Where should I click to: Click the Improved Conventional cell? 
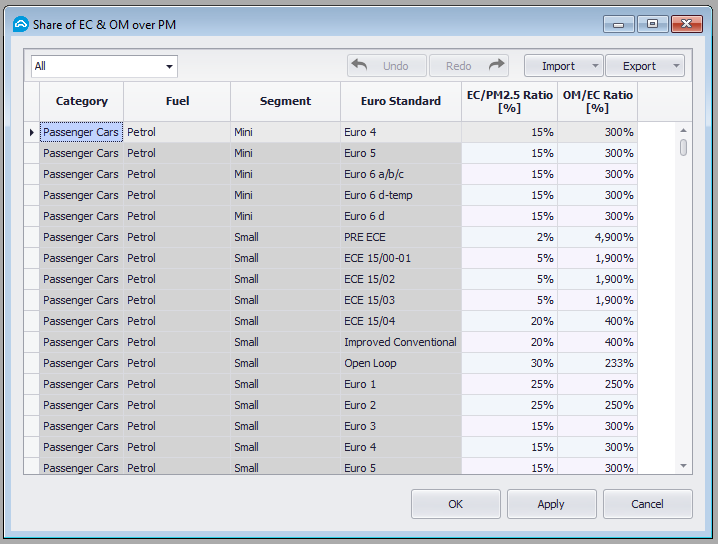401,342
